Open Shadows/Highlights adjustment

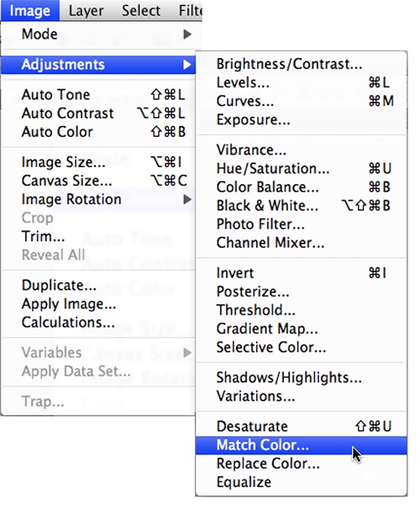click(302, 377)
